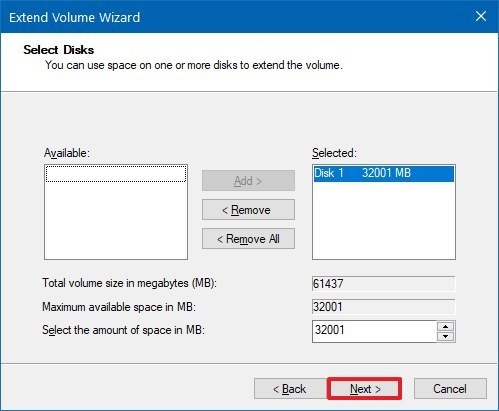499x411 pixels.
Task: Click the Maximum available space field
Action: (x=384, y=307)
